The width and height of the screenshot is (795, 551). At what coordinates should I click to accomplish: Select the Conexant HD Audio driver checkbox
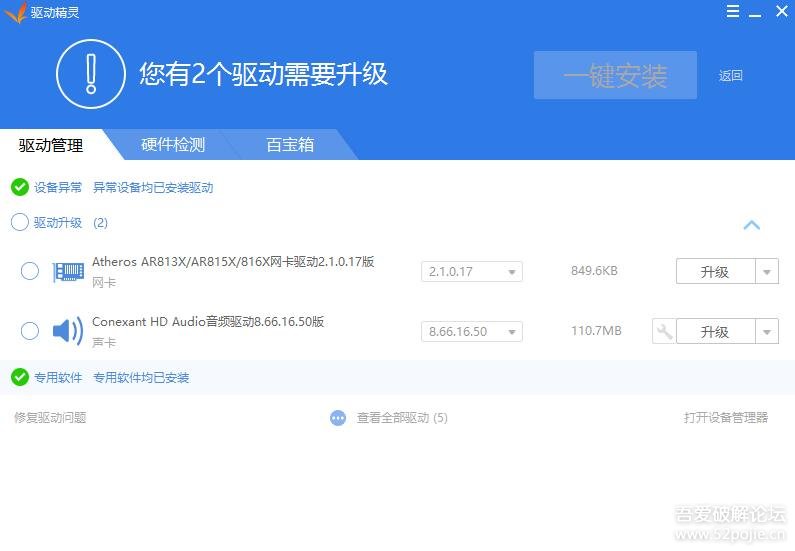pos(29,331)
